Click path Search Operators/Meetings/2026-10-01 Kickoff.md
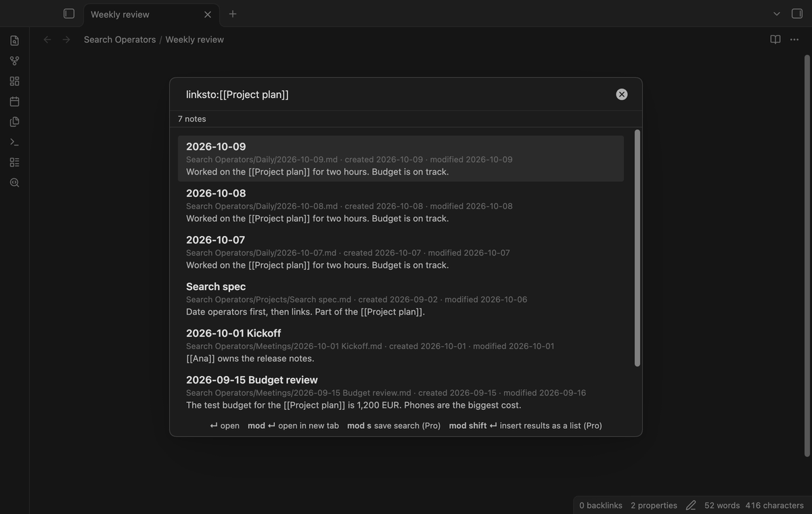 point(284,346)
